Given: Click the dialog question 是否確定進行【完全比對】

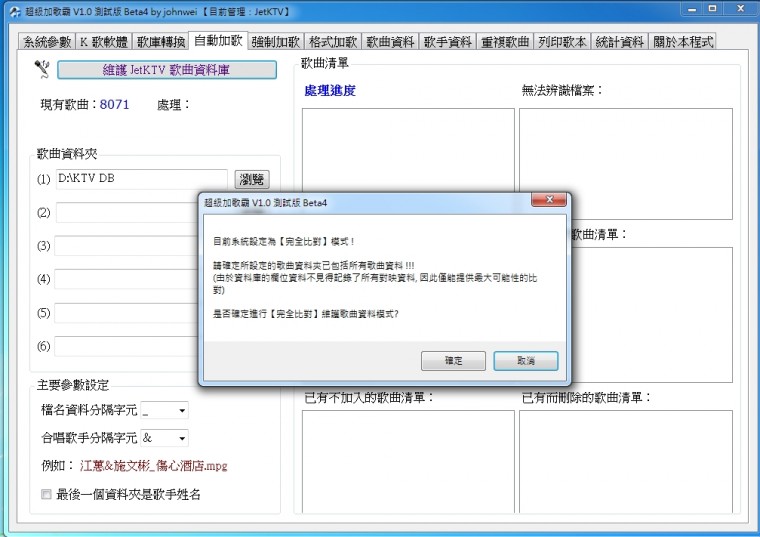Looking at the screenshot, I should pos(305,314).
